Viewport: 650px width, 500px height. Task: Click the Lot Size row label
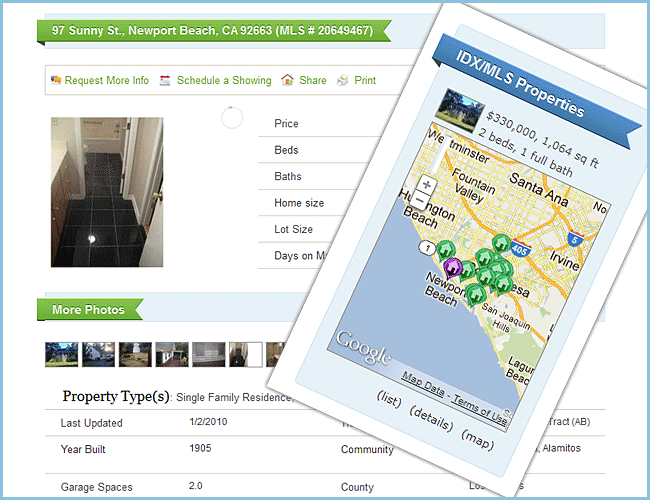293,229
